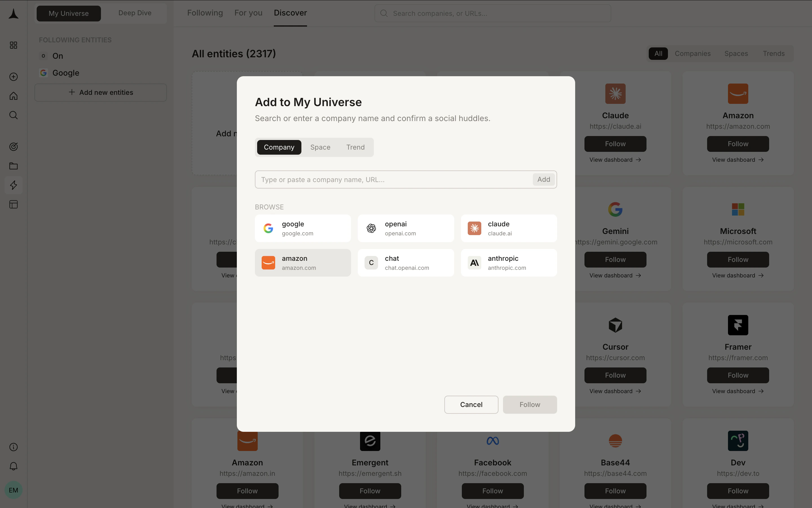
Task: Click the app logo in the sidebar
Action: (14, 14)
